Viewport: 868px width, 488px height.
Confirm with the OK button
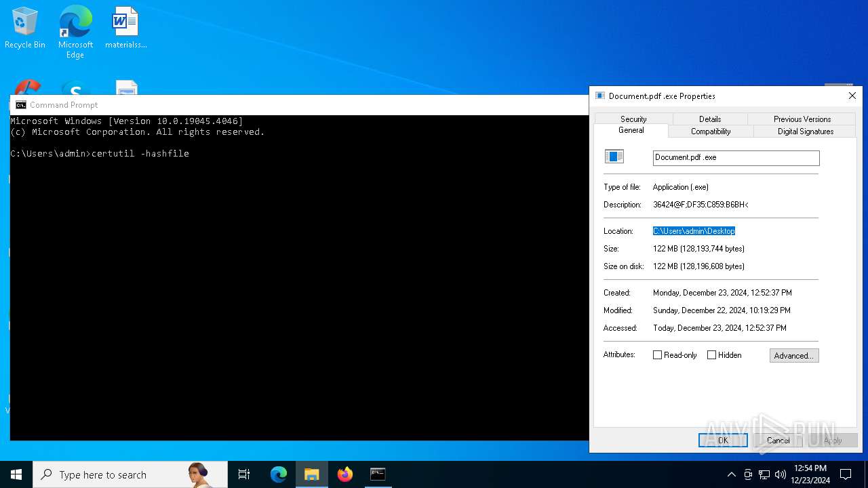pyautogui.click(x=723, y=440)
